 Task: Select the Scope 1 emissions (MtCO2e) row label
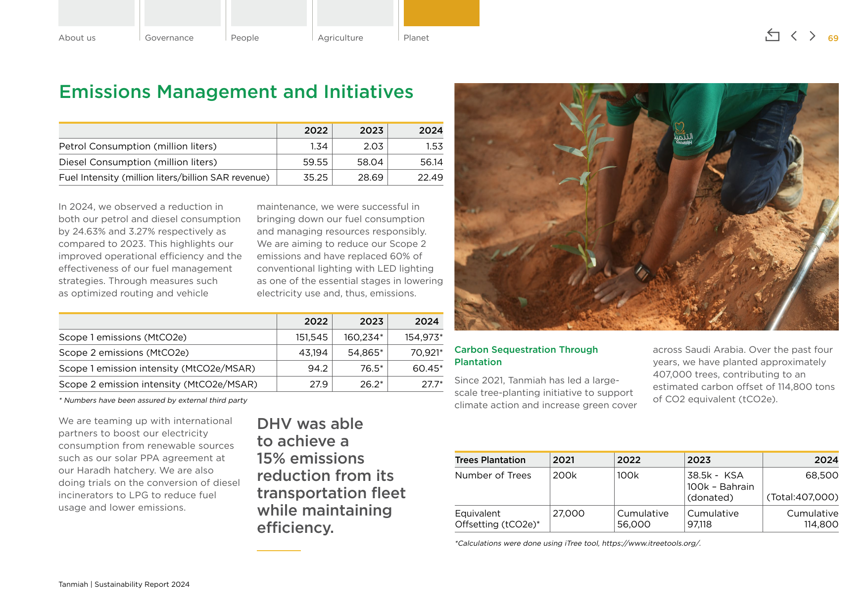123,337
